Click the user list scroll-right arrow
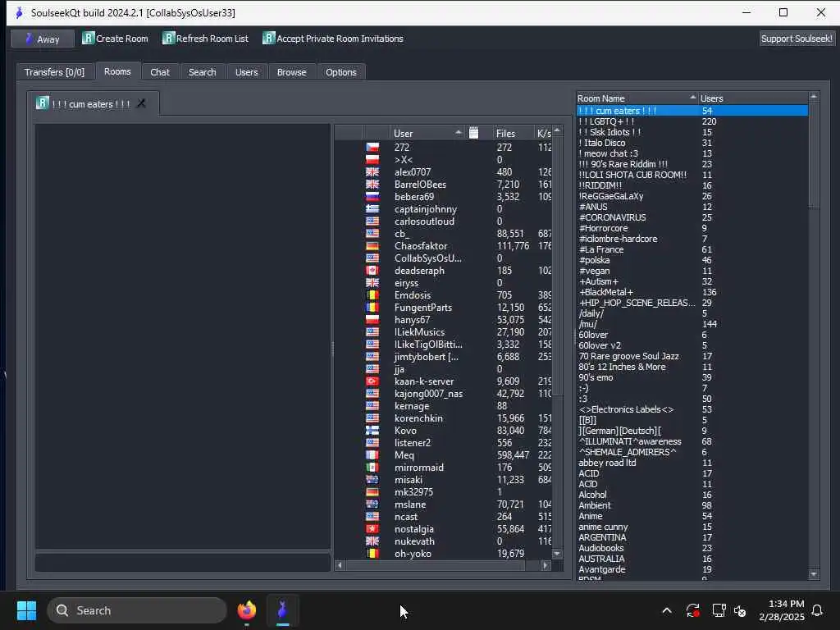This screenshot has height=630, width=840. click(546, 565)
